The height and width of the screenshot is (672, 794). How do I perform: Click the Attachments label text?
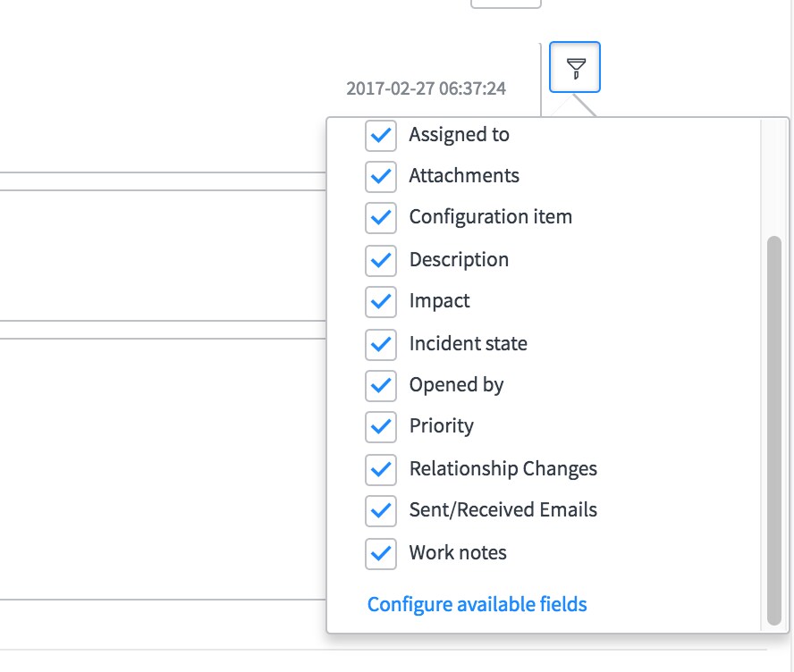click(x=464, y=175)
